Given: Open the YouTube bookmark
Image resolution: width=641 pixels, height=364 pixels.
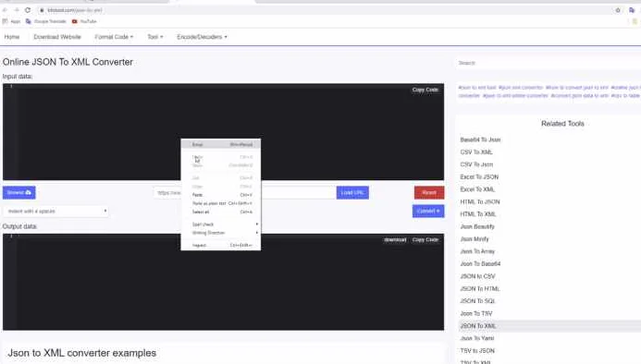Looking at the screenshot, I should pos(84,21).
